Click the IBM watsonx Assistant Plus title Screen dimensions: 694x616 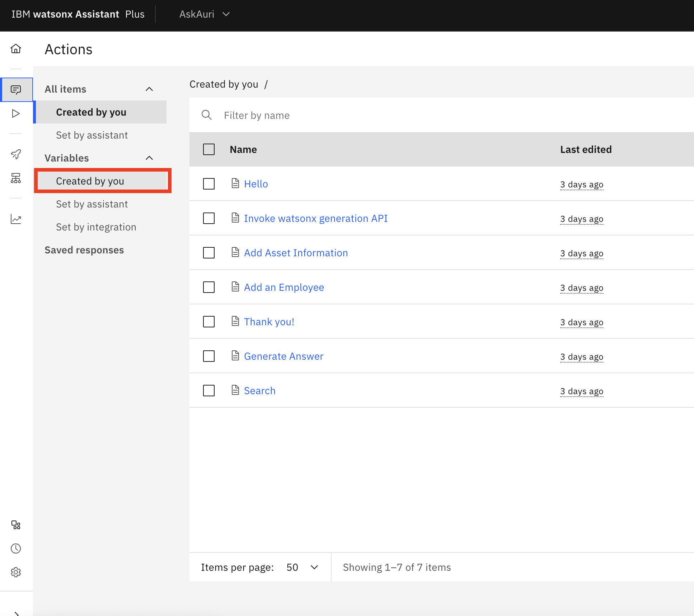(x=78, y=14)
